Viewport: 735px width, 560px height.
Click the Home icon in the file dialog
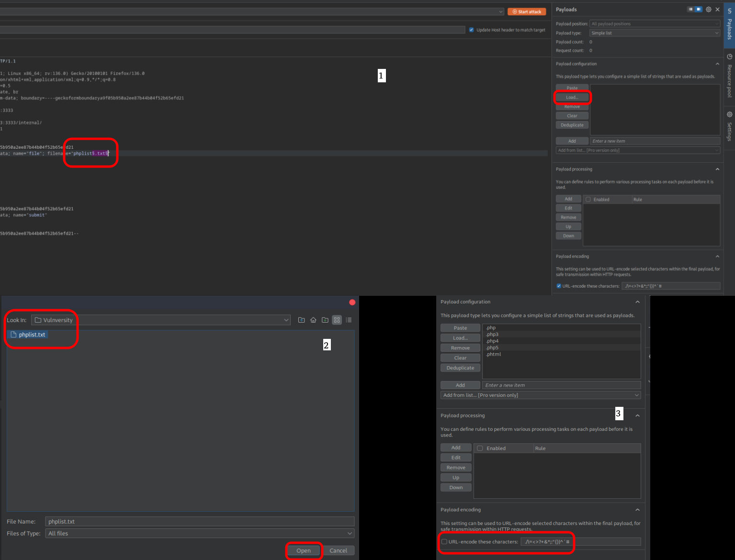[313, 320]
